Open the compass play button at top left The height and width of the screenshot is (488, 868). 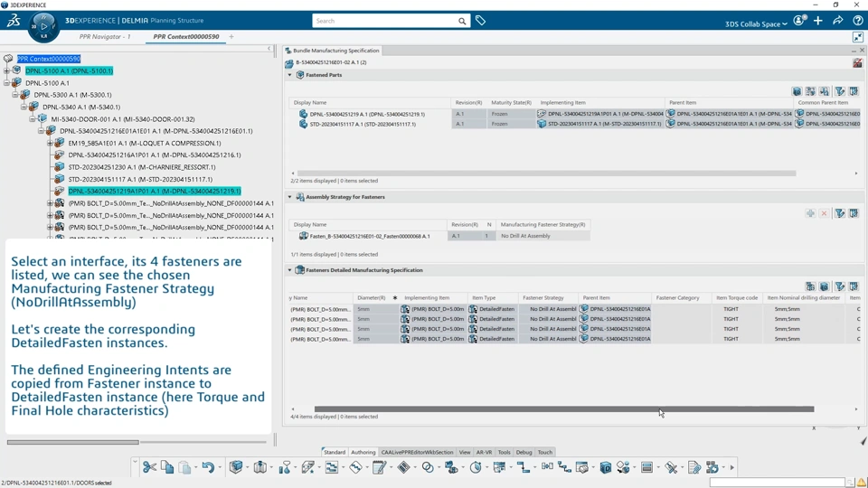pos(43,26)
